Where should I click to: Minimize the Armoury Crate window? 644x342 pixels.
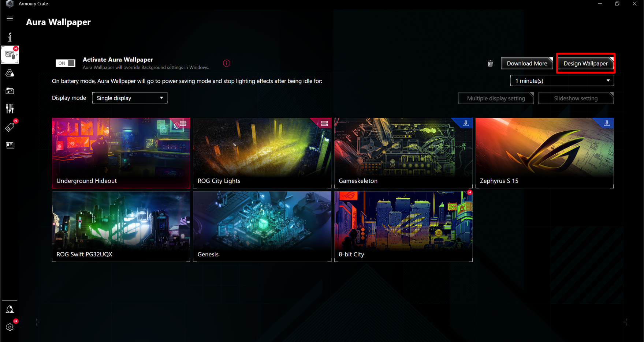click(600, 4)
